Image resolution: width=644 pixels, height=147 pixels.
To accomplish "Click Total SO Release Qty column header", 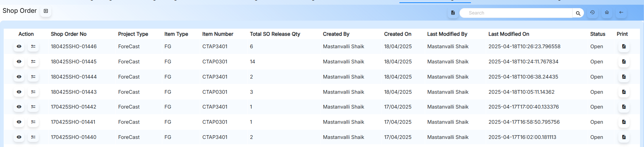I will (275, 34).
